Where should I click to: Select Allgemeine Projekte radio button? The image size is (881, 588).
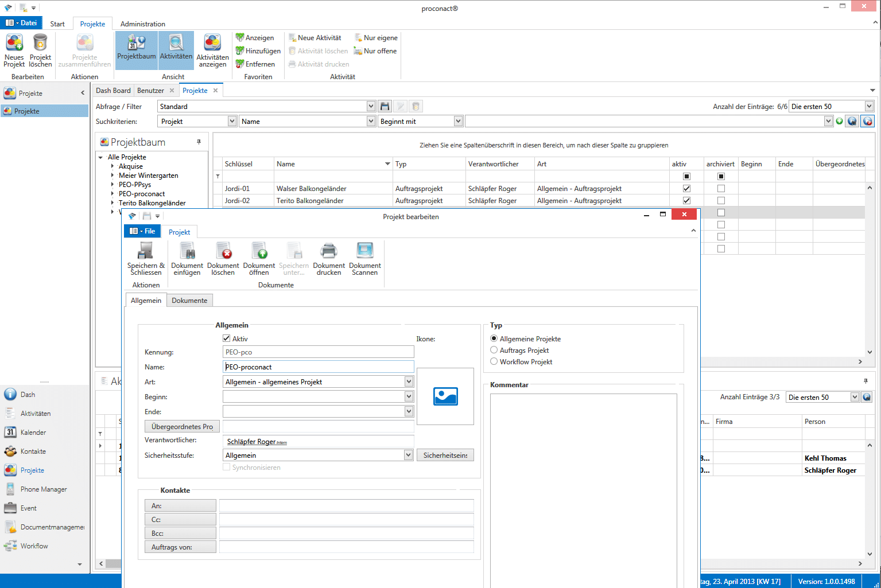494,338
